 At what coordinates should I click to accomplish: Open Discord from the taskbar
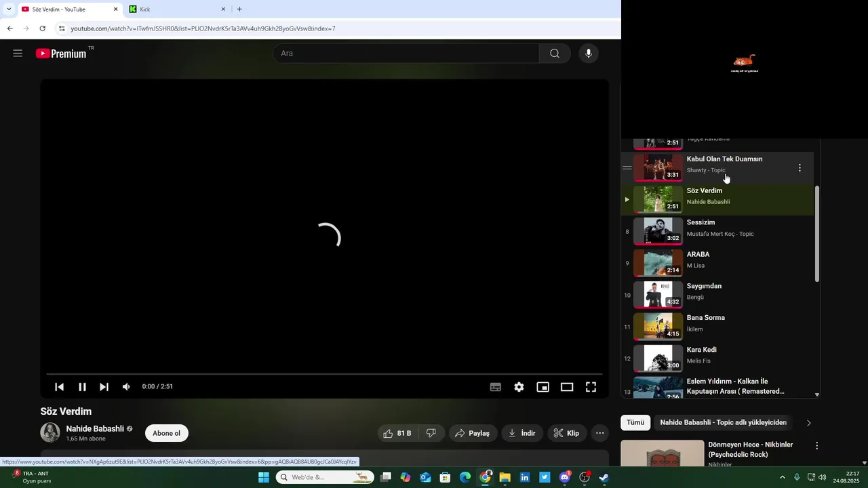(565, 477)
